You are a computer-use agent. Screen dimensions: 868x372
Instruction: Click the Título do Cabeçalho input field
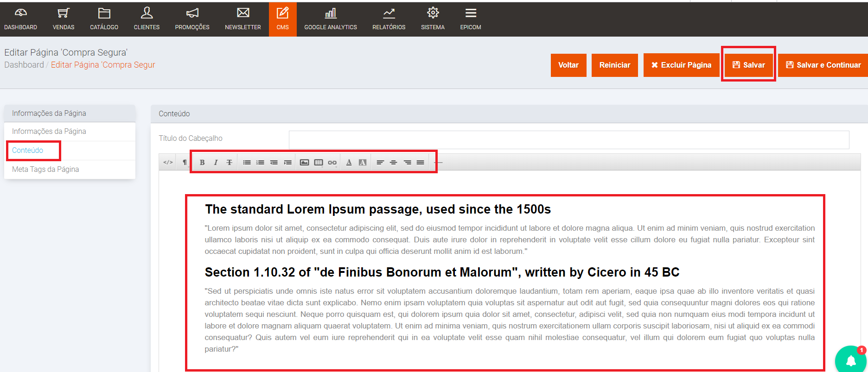pos(568,140)
